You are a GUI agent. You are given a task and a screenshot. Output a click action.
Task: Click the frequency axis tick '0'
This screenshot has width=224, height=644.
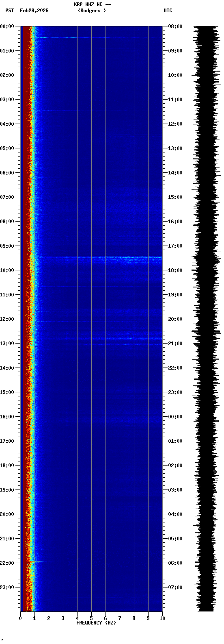pyautogui.click(x=20, y=618)
